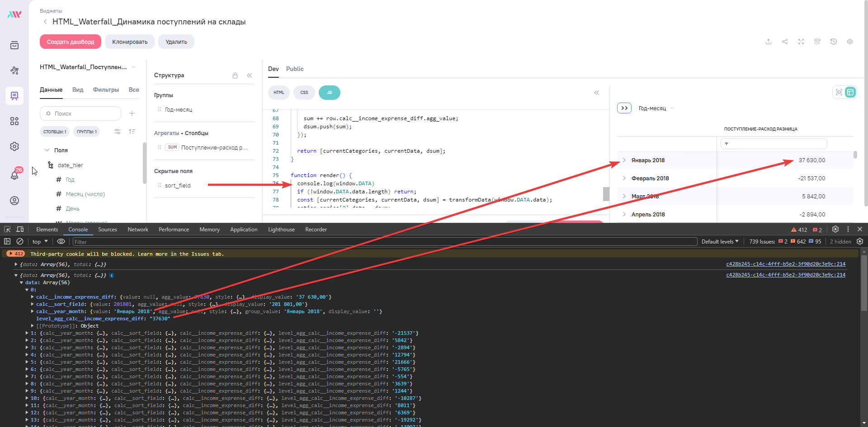Expand the calc__sort_field property
The width and height of the screenshot is (868, 427).
pos(33,304)
